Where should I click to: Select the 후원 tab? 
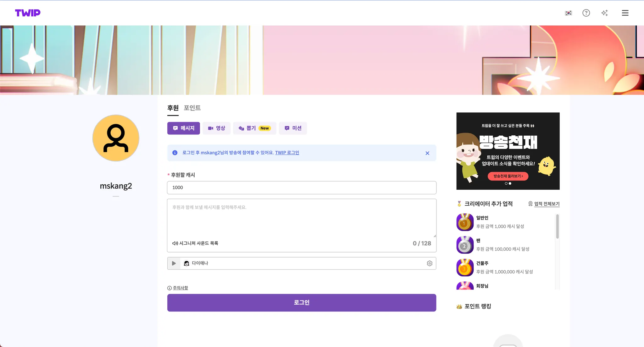(x=173, y=108)
